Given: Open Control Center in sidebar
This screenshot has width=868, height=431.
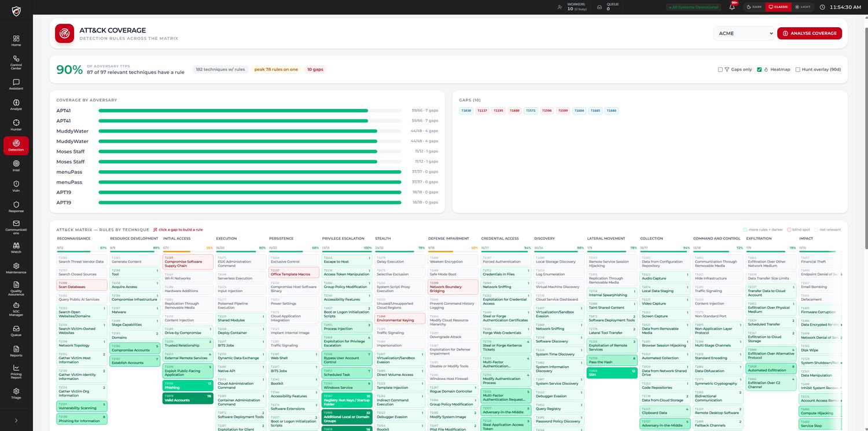Looking at the screenshot, I should click(x=16, y=62).
